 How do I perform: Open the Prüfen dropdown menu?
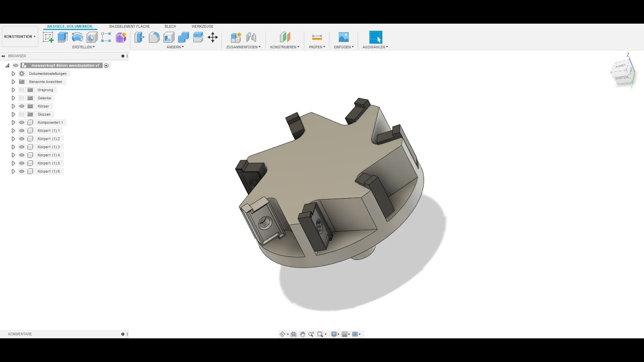pos(317,47)
